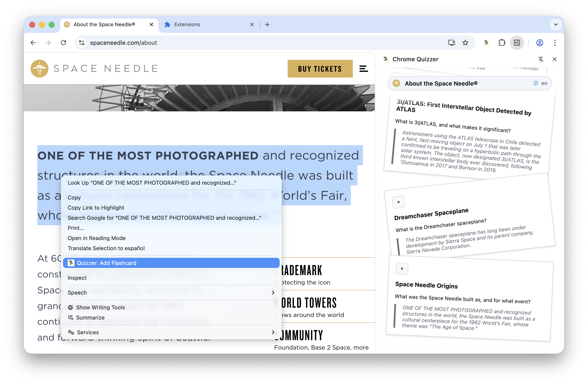Open the Extensions puzzle-piece menu

[x=501, y=43]
